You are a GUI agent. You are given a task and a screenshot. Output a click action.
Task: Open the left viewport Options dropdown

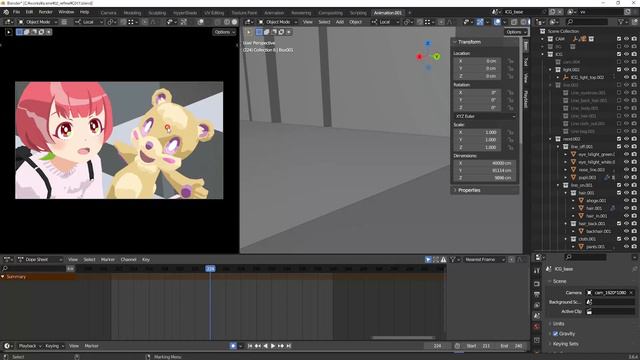pos(224,32)
